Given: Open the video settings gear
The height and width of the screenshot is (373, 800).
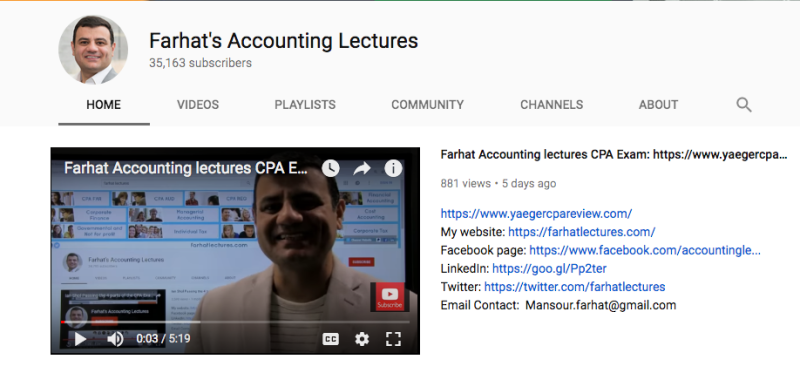Looking at the screenshot, I should tap(362, 339).
